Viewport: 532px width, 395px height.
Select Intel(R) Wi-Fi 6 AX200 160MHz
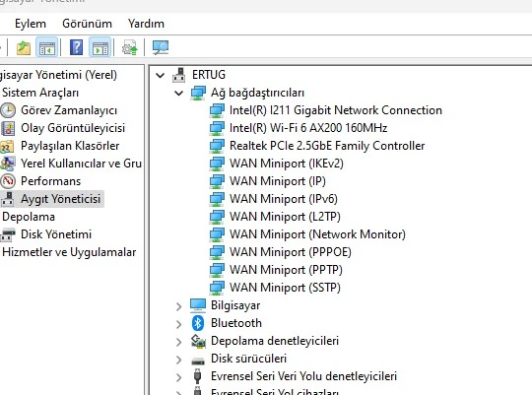308,128
